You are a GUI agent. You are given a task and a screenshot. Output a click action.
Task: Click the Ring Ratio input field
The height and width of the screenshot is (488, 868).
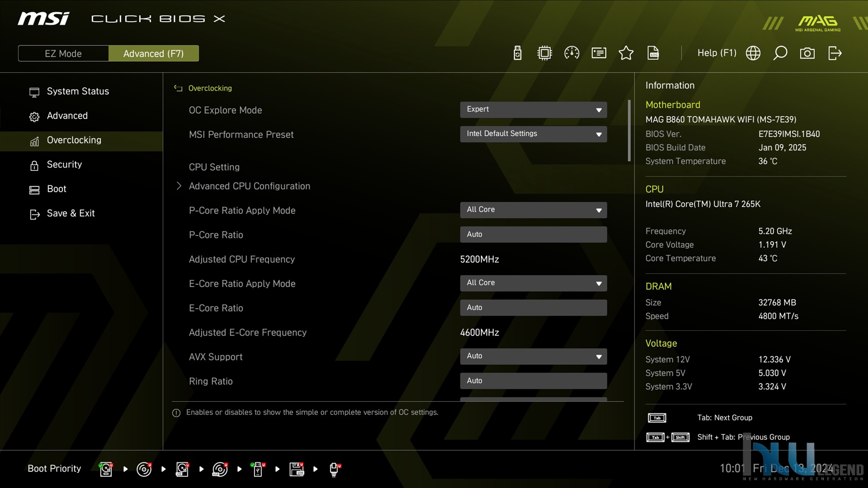coord(533,381)
